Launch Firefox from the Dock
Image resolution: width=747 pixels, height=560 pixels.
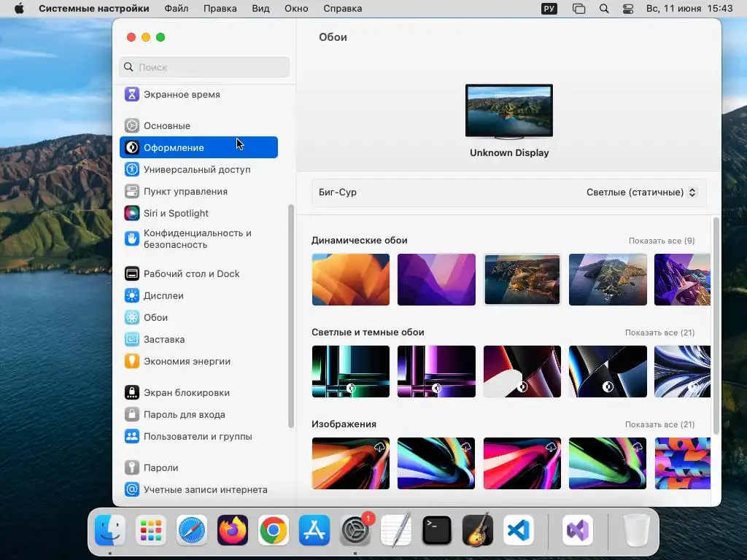pyautogui.click(x=233, y=530)
